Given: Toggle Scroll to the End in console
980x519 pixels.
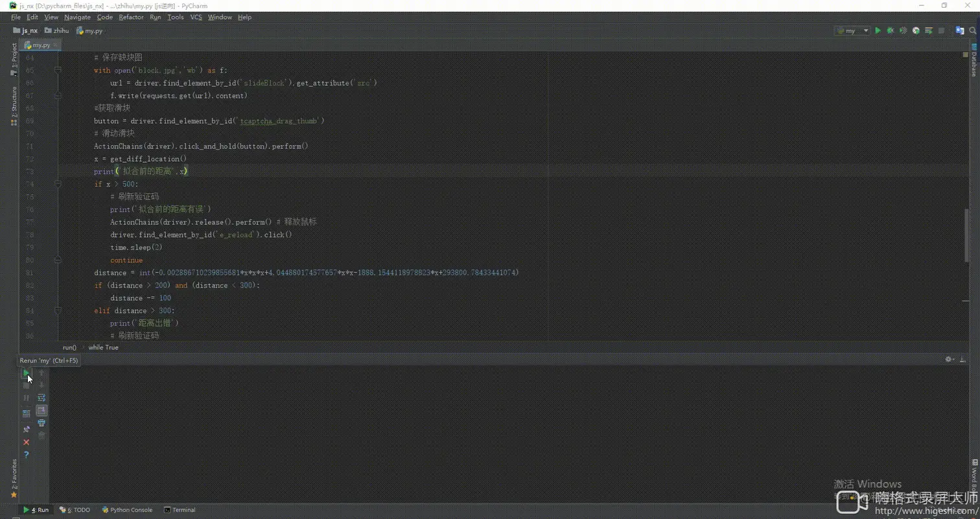Looking at the screenshot, I should click(x=41, y=411).
